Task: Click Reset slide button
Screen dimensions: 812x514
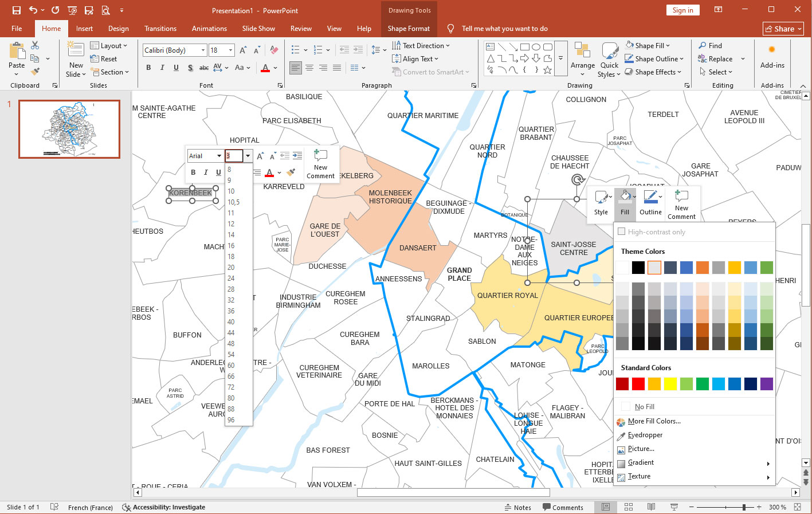Action: point(104,58)
